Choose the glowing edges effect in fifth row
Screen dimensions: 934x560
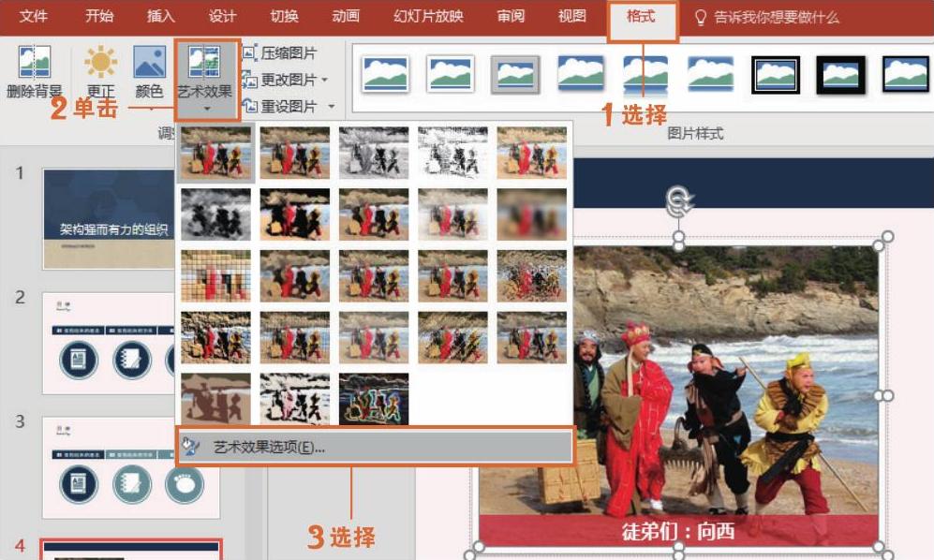click(374, 399)
